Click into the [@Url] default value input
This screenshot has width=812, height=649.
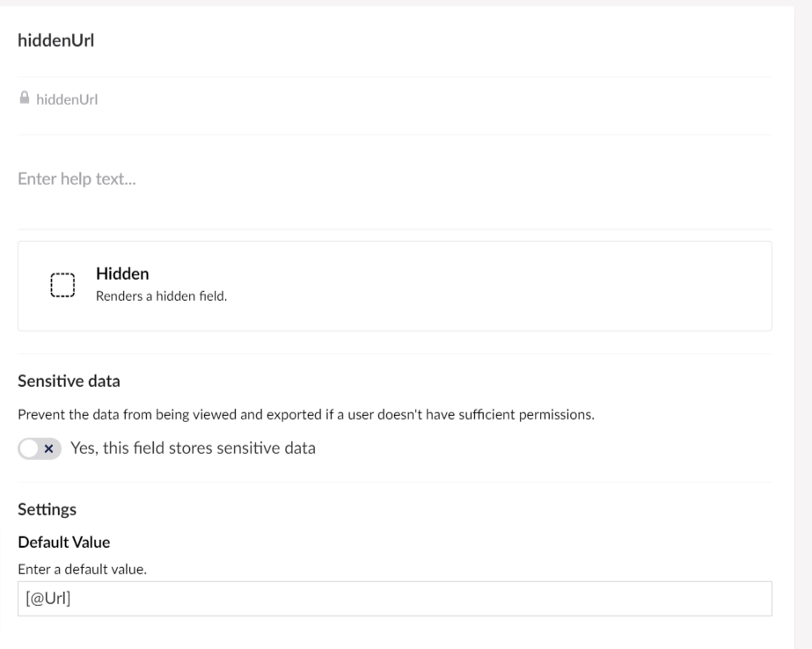(395, 599)
